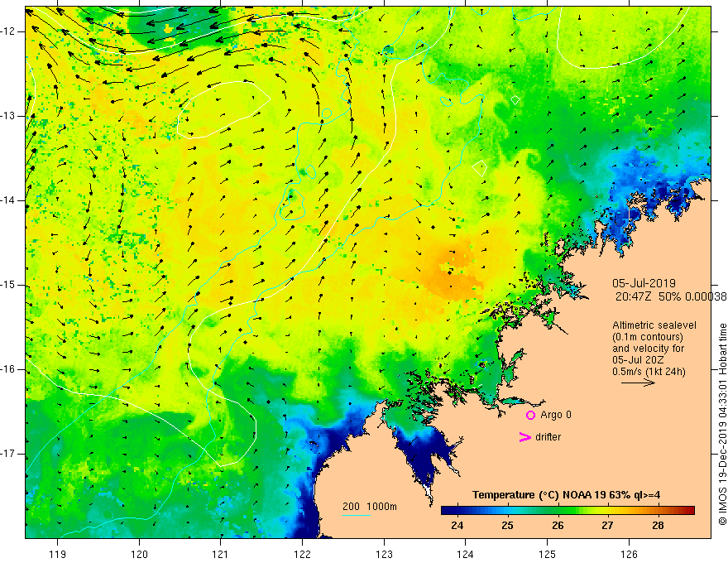
Task: Click the longitude 122 axis label
Action: pos(302,554)
